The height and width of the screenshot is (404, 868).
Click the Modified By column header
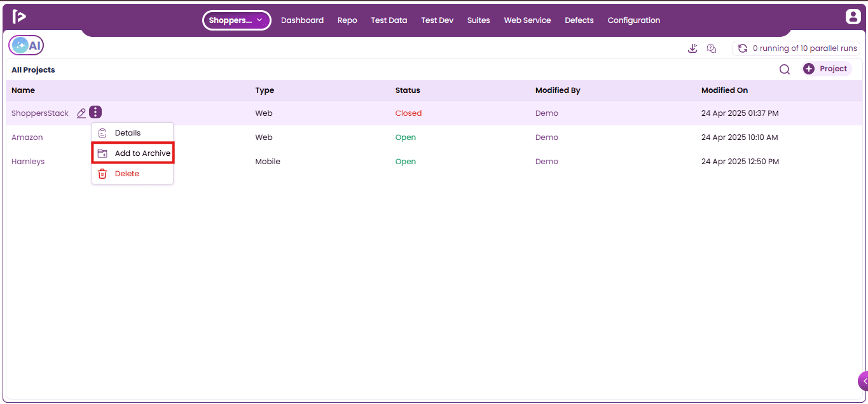pos(558,90)
